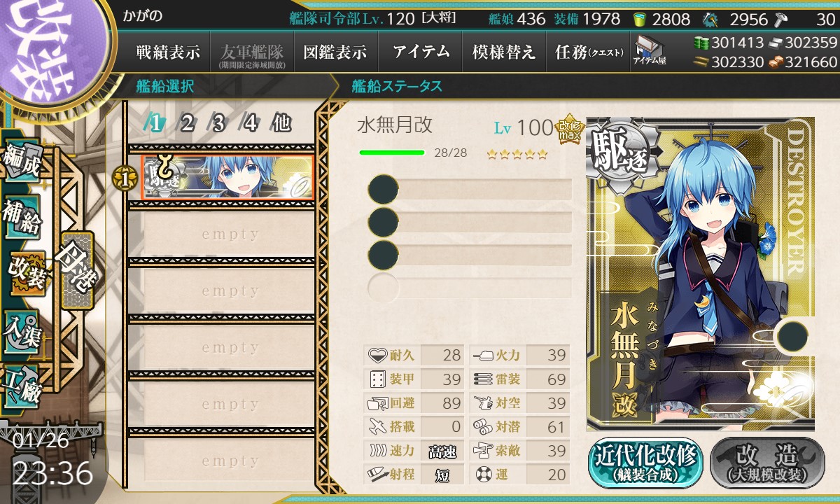Switch to fleet 2 tab
The width and height of the screenshot is (840, 504).
[x=187, y=124]
